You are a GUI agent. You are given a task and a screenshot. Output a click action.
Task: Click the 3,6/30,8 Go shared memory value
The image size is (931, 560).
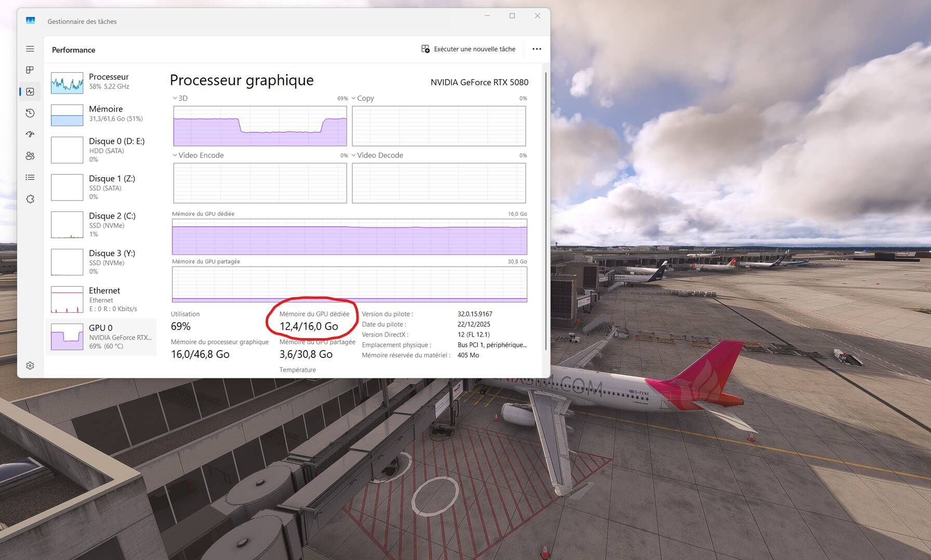(x=306, y=354)
